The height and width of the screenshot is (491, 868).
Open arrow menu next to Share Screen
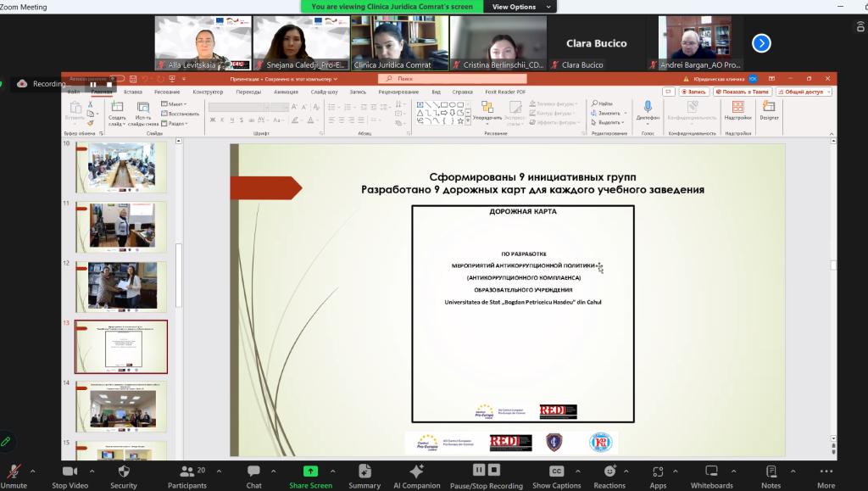click(x=332, y=471)
